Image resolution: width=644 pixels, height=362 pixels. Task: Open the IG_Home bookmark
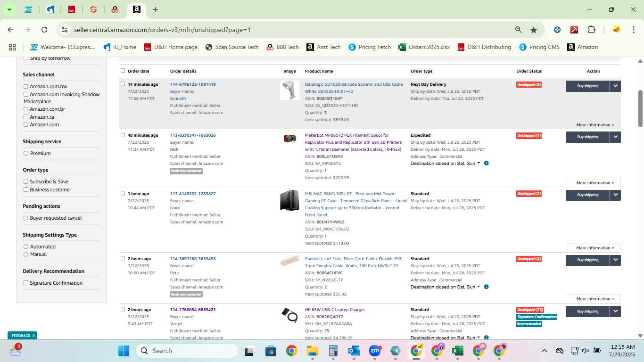coord(120,47)
